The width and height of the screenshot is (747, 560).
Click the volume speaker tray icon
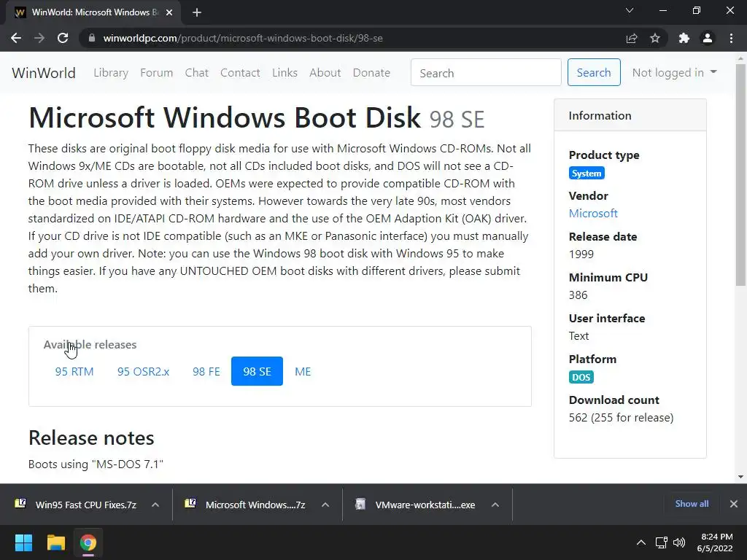[x=679, y=542]
